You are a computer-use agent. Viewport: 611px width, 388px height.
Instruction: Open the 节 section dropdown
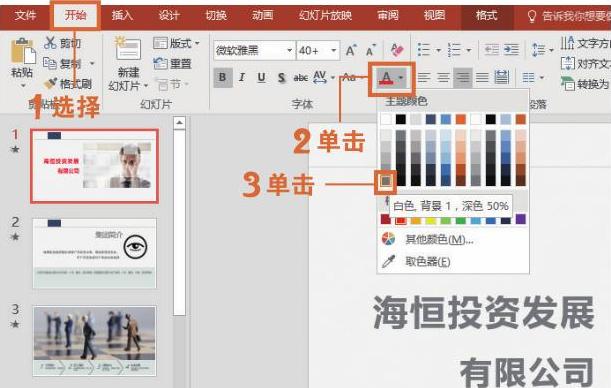click(173, 83)
